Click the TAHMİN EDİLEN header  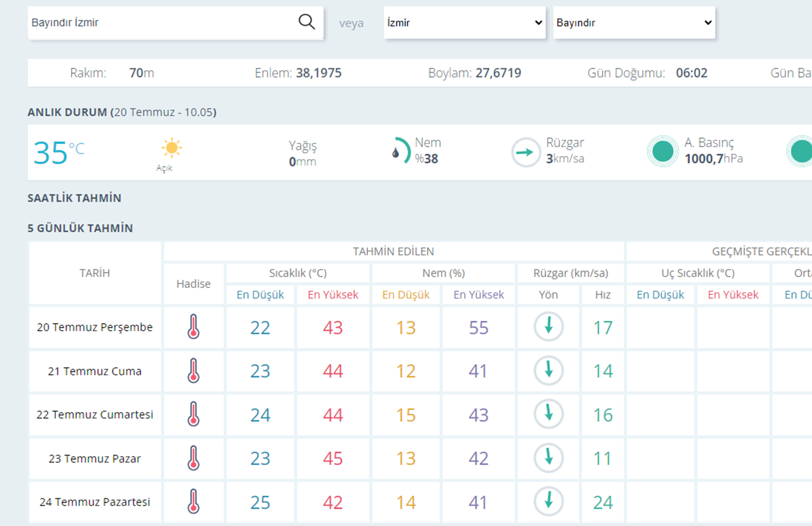coord(393,252)
